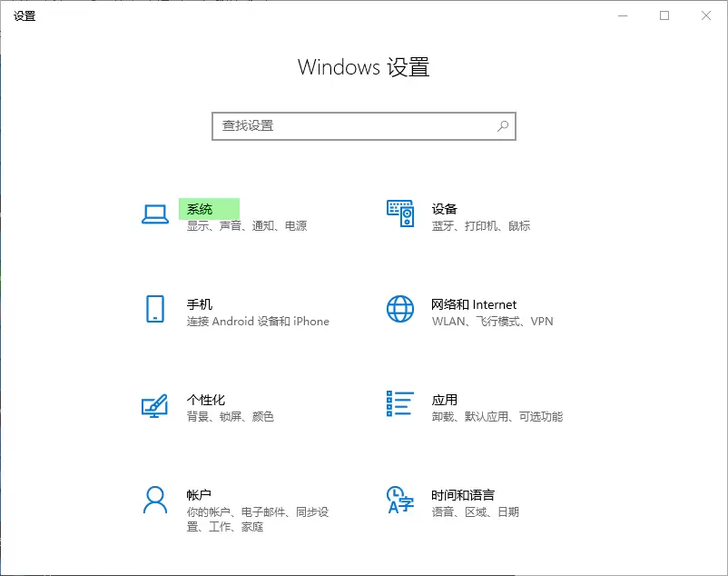
Task: Click the Time & Language icon
Action: click(x=400, y=500)
